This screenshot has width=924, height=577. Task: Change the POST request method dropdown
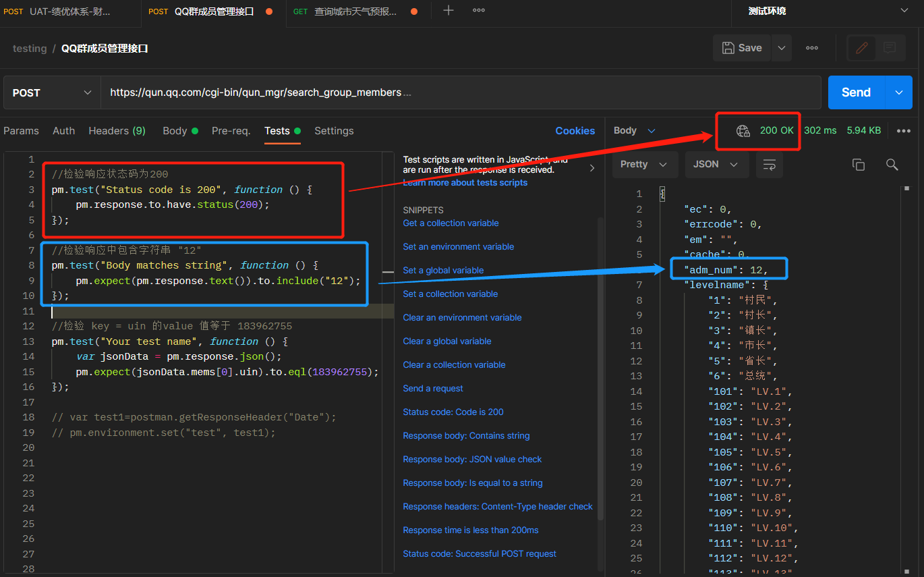(x=53, y=92)
